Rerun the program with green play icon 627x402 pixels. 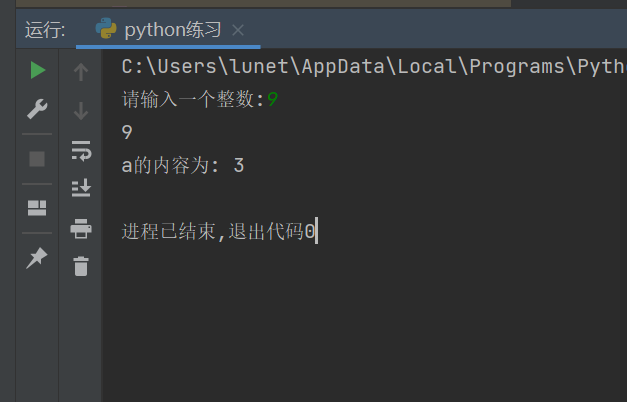coord(38,70)
